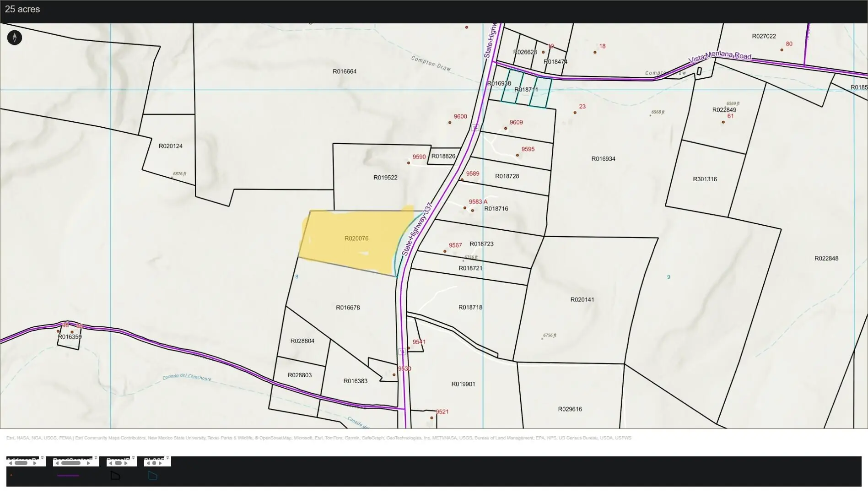The height and width of the screenshot is (493, 868).
Task: Click highway shield 15 near address 9541
Action: [x=402, y=352]
